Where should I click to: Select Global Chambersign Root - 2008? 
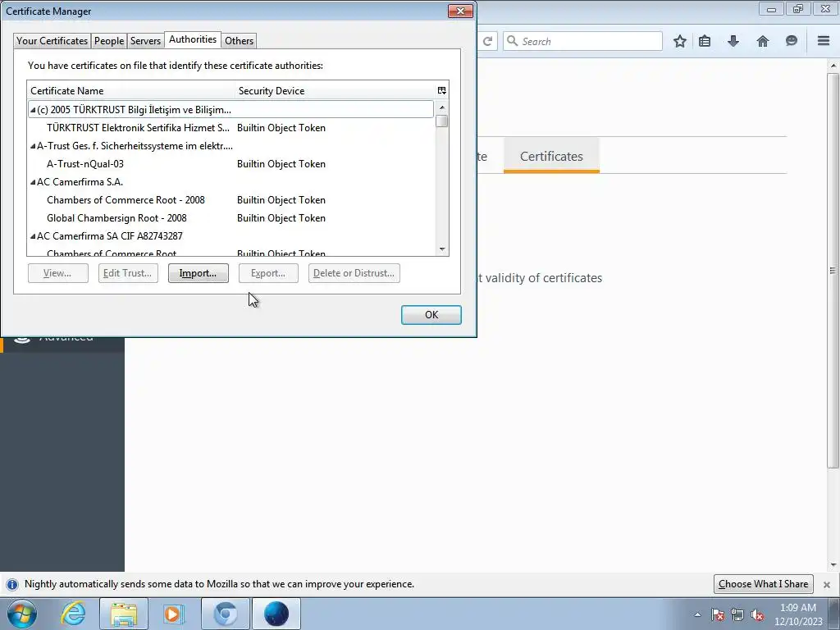point(231,218)
